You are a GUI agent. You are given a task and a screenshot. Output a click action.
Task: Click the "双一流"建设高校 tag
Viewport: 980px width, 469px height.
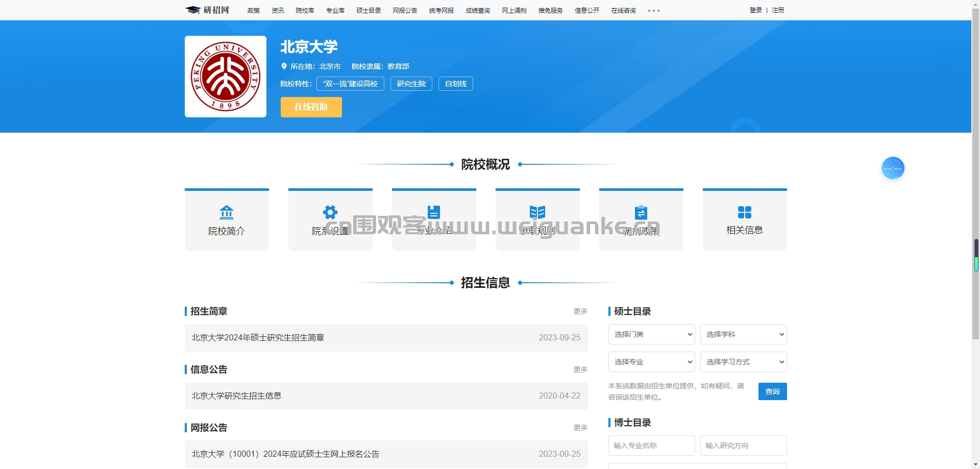point(350,84)
